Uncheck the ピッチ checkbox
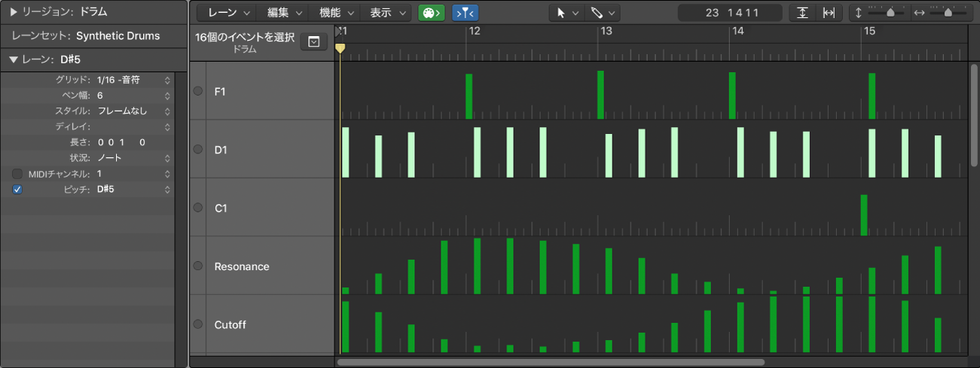 (17, 190)
